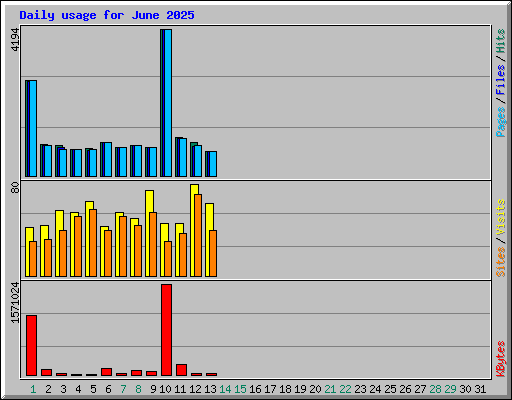
Task: Click green day label 29 on the x-axis
Action: pos(450,389)
